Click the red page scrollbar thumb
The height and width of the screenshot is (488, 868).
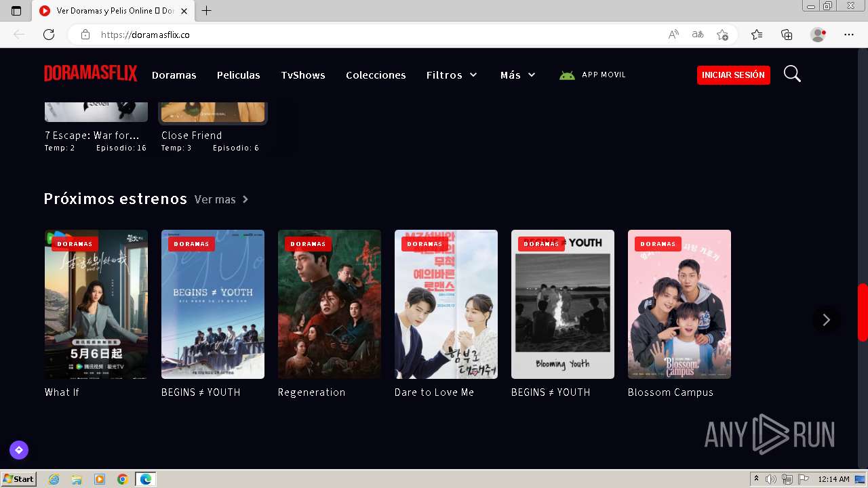coord(863,312)
